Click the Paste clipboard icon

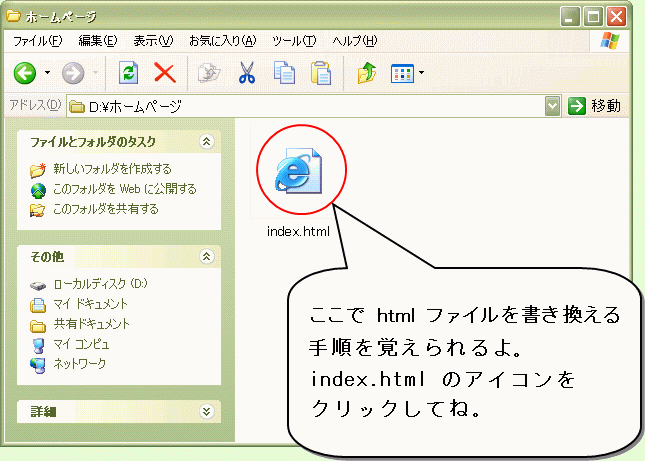[x=321, y=73]
